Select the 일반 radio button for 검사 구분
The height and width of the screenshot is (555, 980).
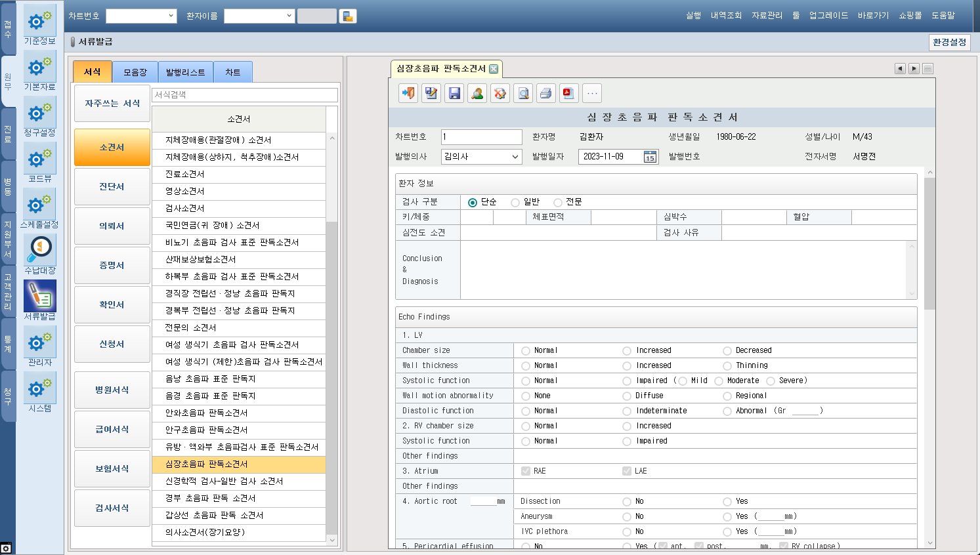[515, 203]
